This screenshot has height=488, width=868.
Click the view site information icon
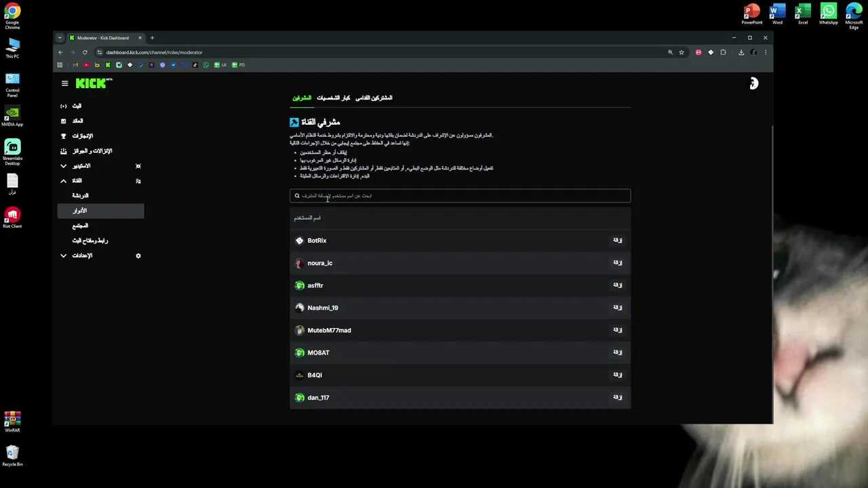click(100, 52)
